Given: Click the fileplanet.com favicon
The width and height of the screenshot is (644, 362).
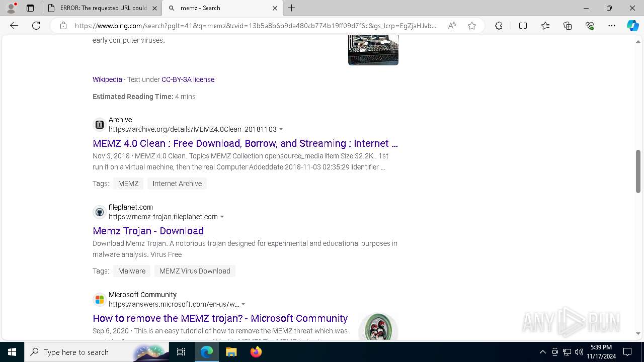Looking at the screenshot, I should pos(100,212).
